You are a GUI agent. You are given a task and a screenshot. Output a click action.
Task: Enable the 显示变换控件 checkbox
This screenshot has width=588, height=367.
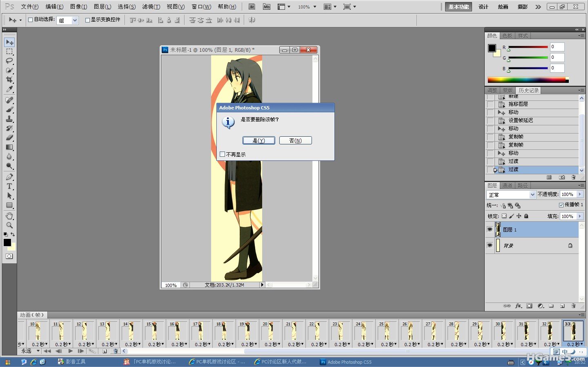pyautogui.click(x=87, y=20)
